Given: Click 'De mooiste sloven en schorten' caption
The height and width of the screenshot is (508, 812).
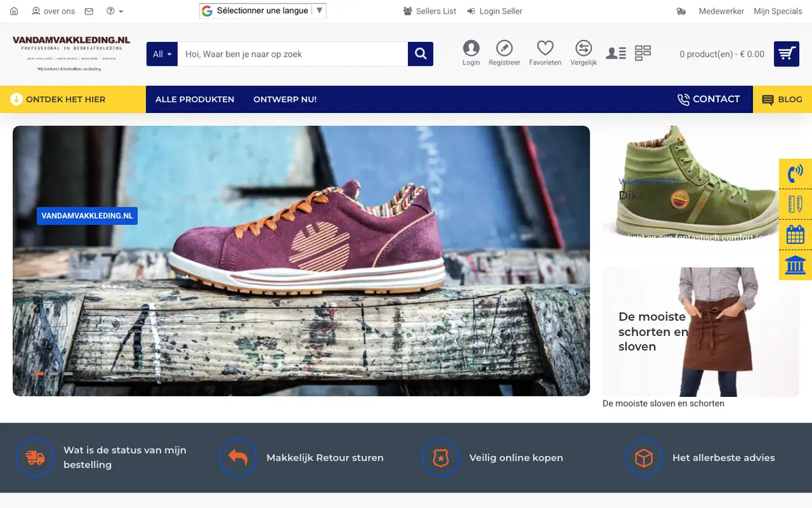Looking at the screenshot, I should tap(663, 404).
